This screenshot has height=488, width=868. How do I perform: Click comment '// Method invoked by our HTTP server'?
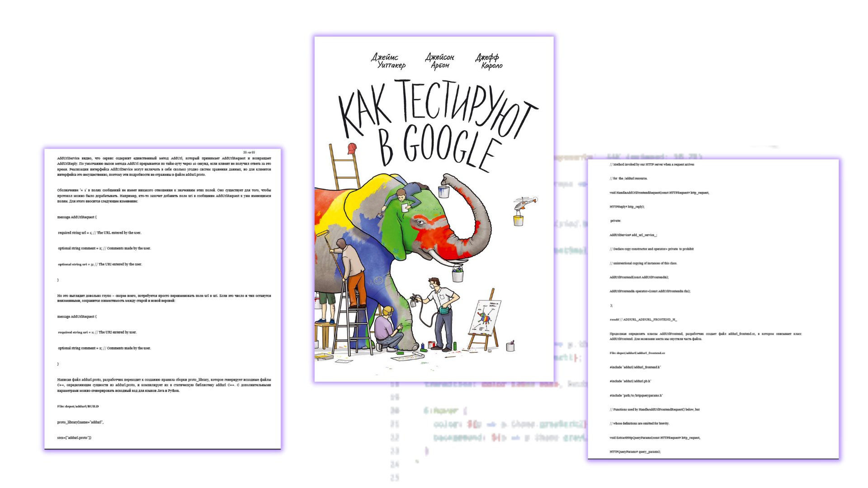652,164
